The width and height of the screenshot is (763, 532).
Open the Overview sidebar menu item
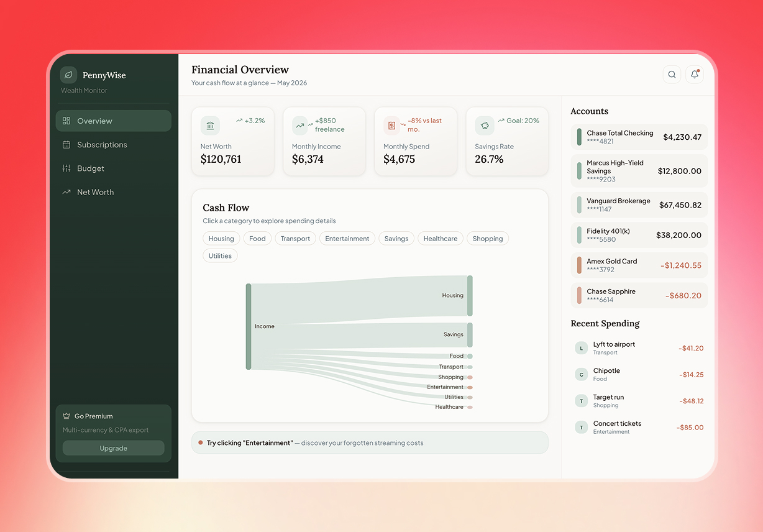[113, 121]
